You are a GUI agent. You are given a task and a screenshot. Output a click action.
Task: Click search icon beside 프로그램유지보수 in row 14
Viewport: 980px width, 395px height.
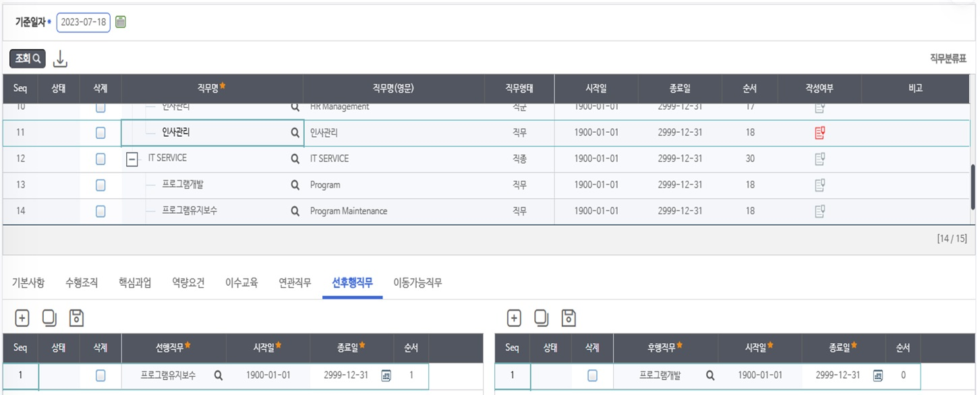tap(295, 212)
